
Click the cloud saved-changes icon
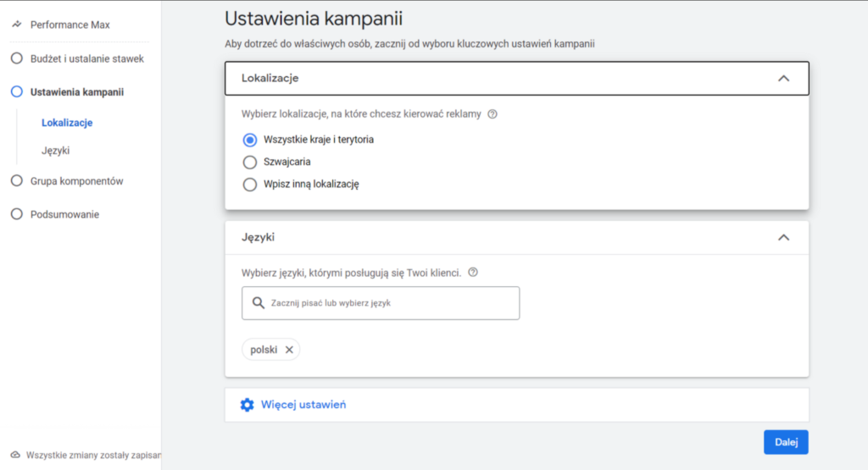[x=15, y=455]
